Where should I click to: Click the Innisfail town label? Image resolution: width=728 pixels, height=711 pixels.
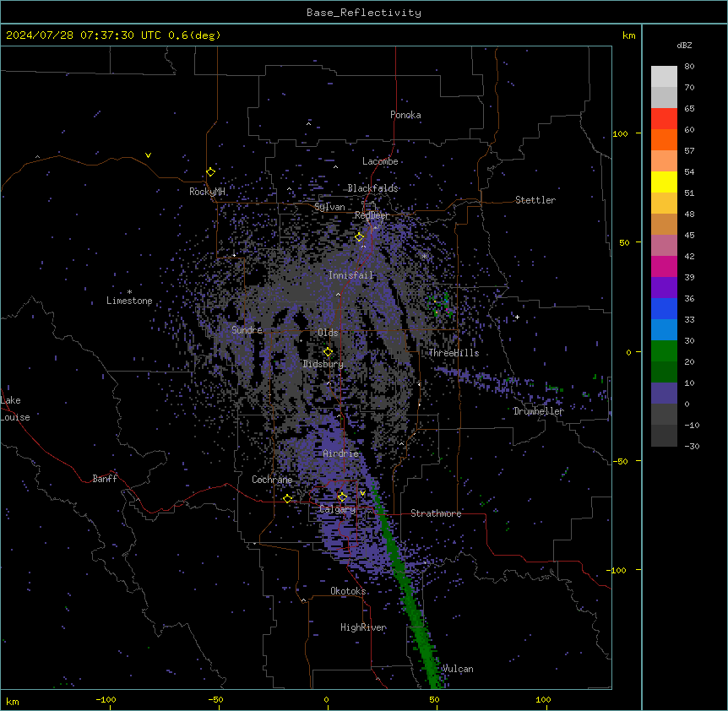pyautogui.click(x=350, y=275)
